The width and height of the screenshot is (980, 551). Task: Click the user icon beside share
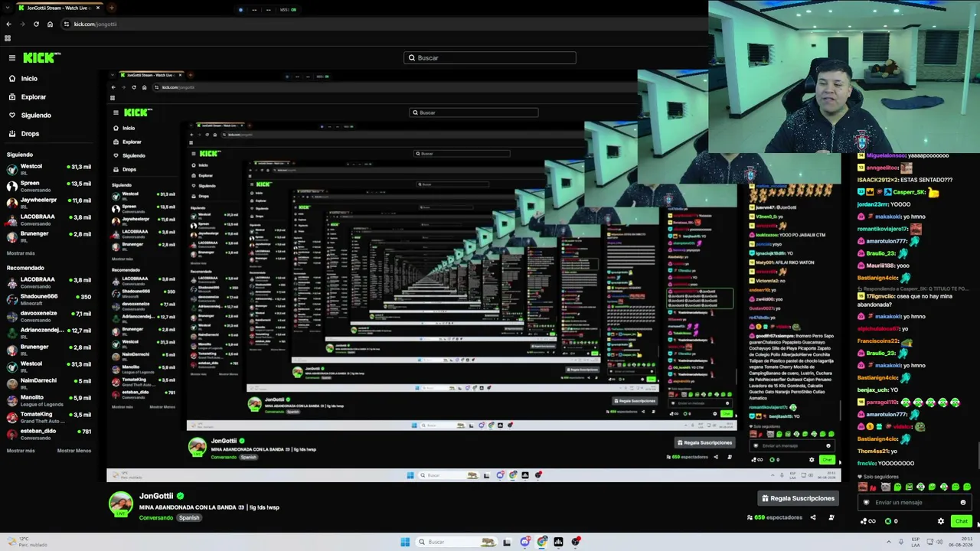pos(831,517)
